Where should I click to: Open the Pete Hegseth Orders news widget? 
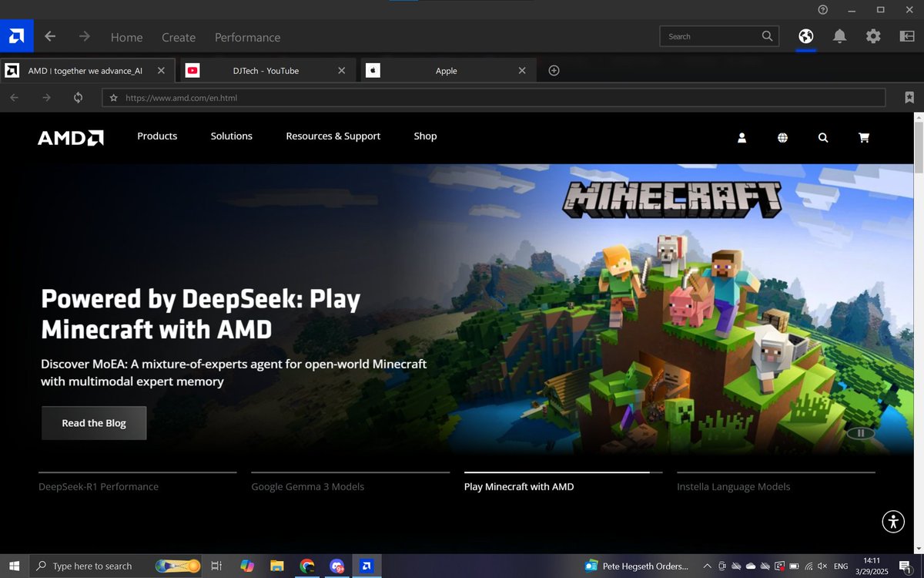coord(636,566)
